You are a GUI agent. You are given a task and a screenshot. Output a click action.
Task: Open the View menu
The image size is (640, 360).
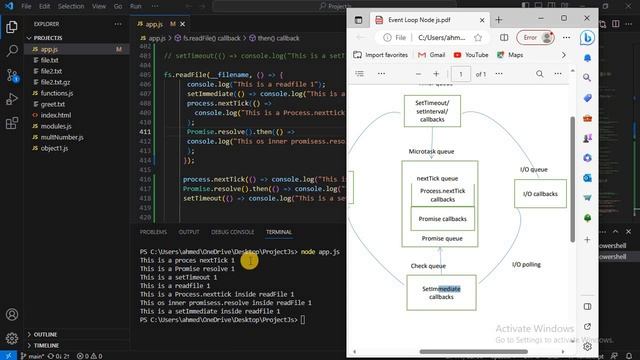tap(99, 6)
